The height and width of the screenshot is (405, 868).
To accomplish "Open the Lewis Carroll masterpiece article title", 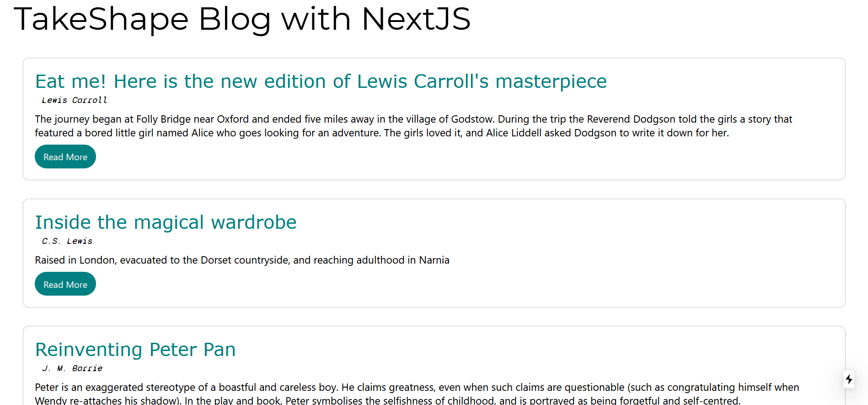I will pos(321,81).
